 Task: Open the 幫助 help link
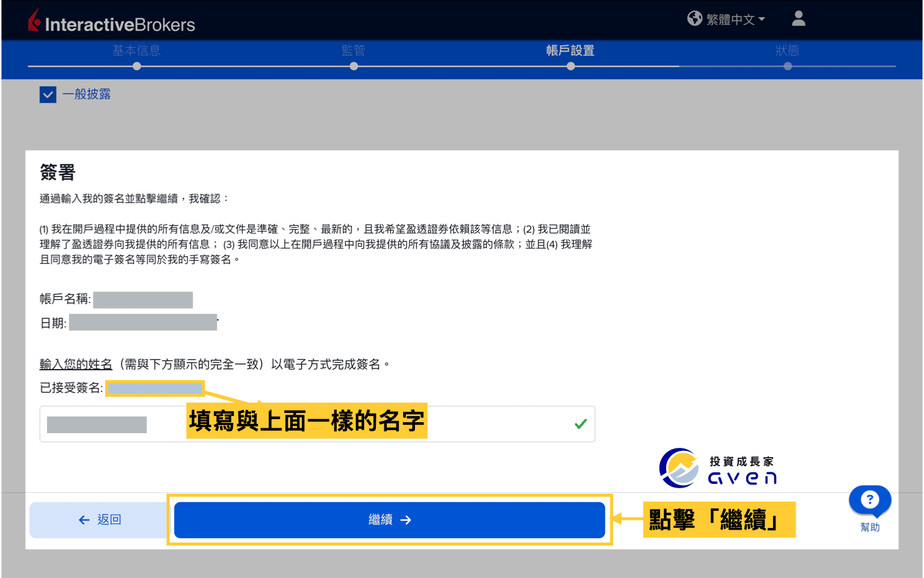click(x=870, y=526)
